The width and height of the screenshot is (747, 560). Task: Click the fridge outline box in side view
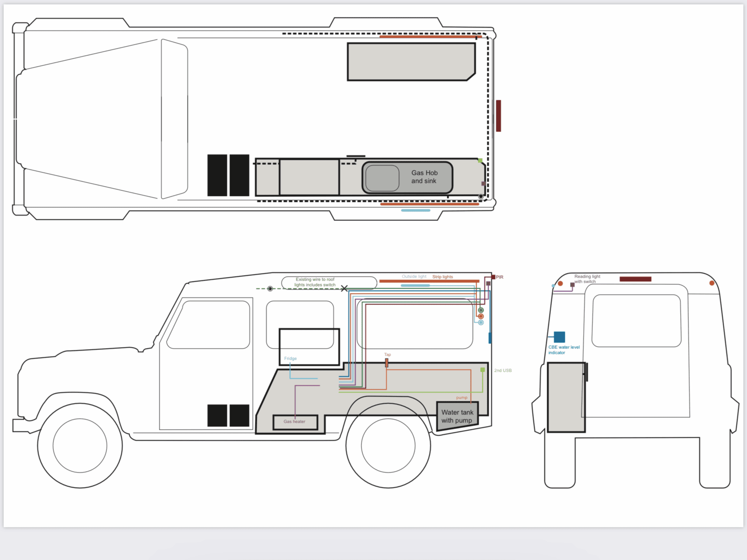click(309, 347)
